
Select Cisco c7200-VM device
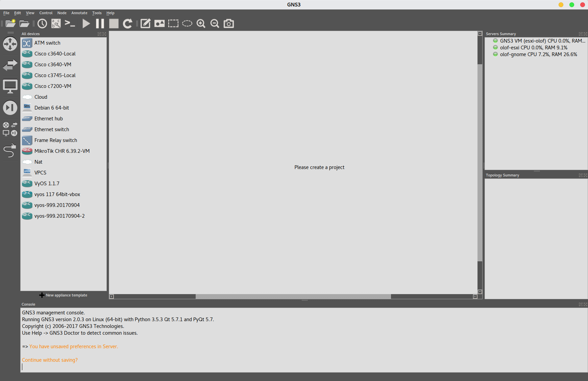tap(64, 86)
